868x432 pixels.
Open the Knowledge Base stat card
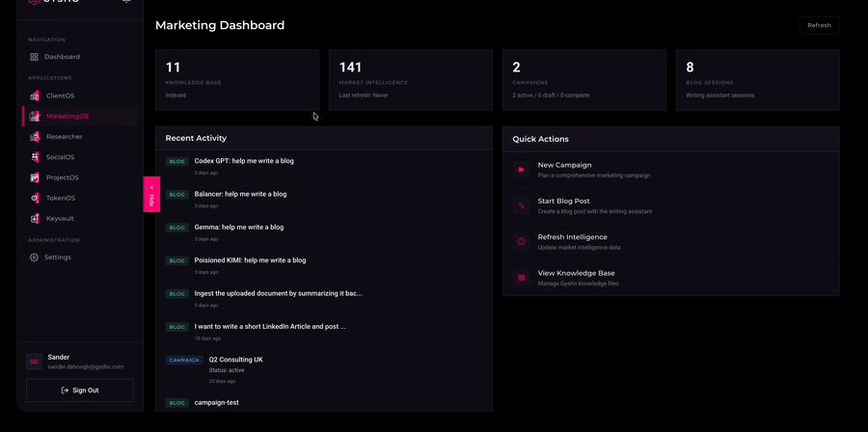click(x=237, y=80)
